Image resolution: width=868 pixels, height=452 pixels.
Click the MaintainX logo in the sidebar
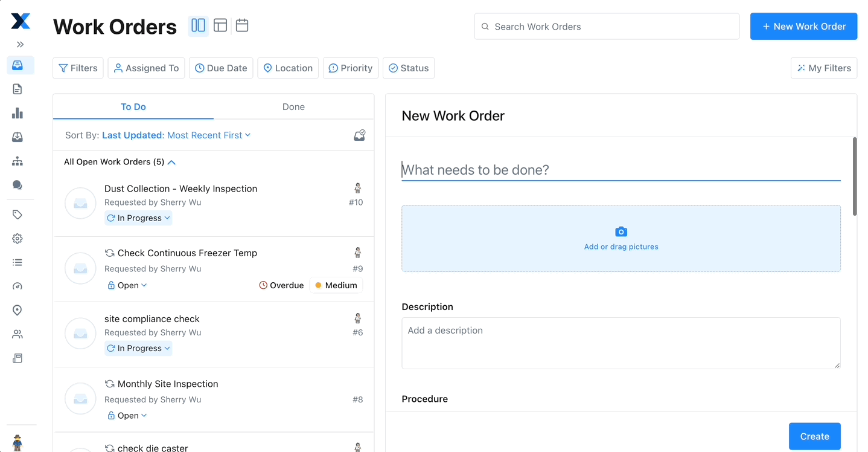point(21,21)
